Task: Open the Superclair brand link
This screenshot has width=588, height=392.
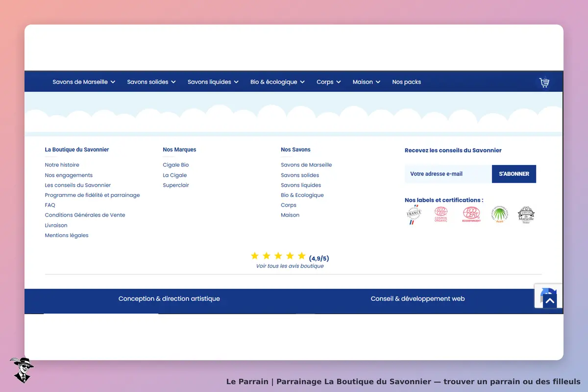Action: (176, 185)
